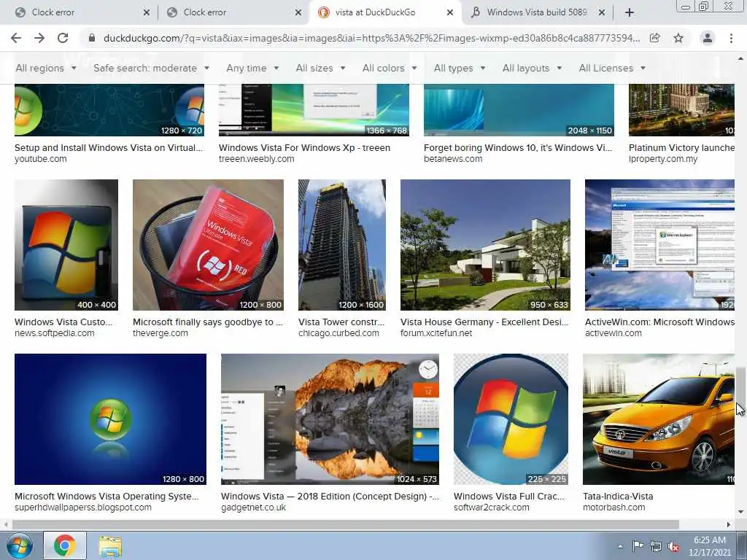The width and height of the screenshot is (747, 560).
Task: Click the horizontal scrollbar right arrow
Action: (x=729, y=524)
